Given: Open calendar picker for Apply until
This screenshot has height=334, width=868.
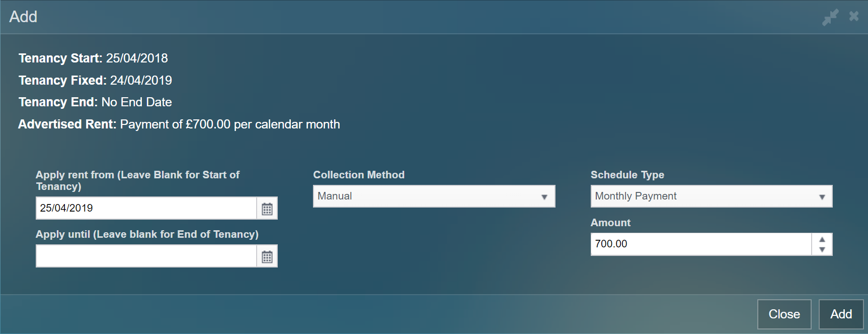Looking at the screenshot, I should pos(267,256).
